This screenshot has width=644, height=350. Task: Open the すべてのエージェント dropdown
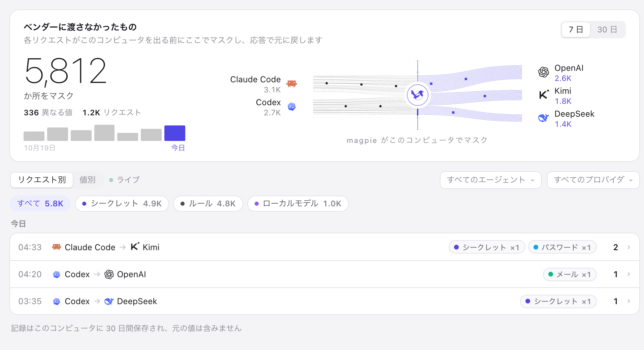point(491,180)
